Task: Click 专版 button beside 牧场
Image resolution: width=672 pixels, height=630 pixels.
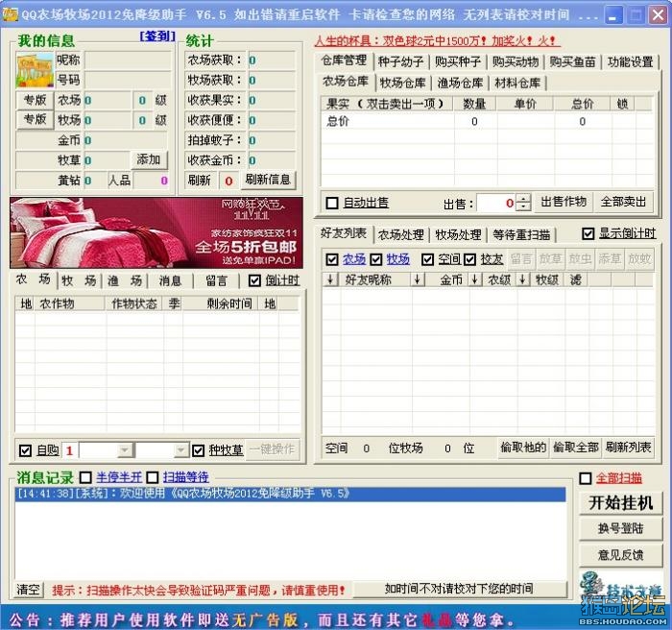Action: coord(35,119)
